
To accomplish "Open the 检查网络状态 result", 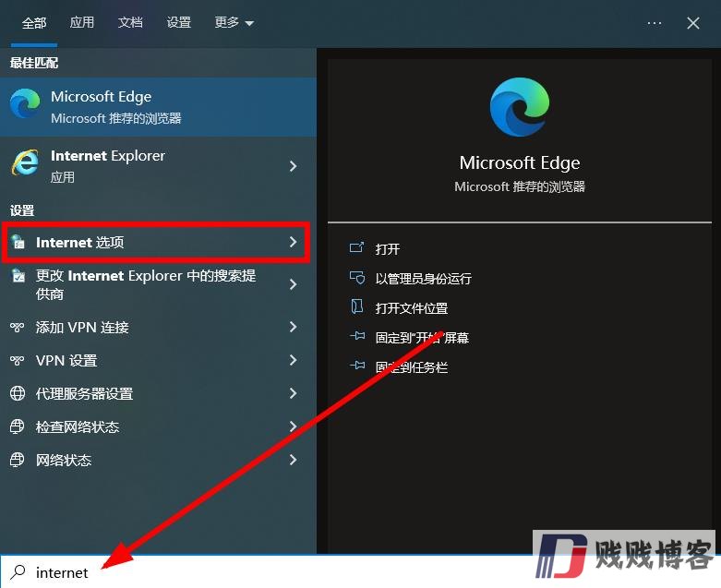I will tap(158, 426).
